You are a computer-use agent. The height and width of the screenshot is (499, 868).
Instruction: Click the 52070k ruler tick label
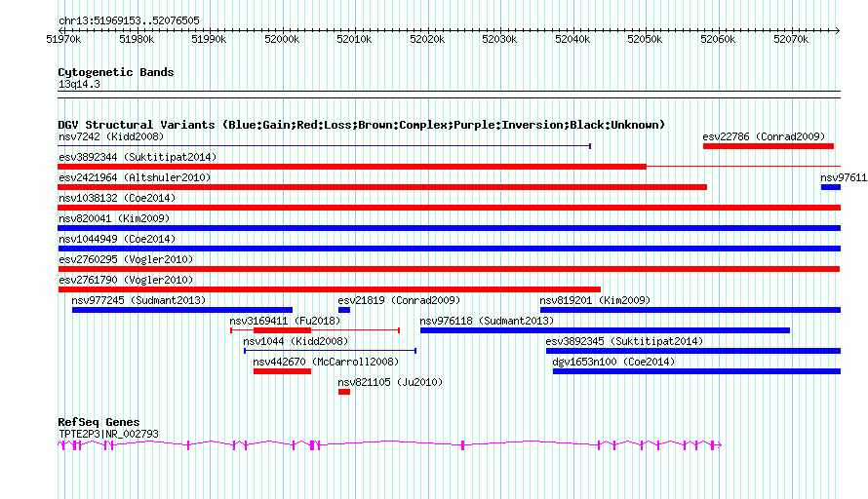(791, 39)
